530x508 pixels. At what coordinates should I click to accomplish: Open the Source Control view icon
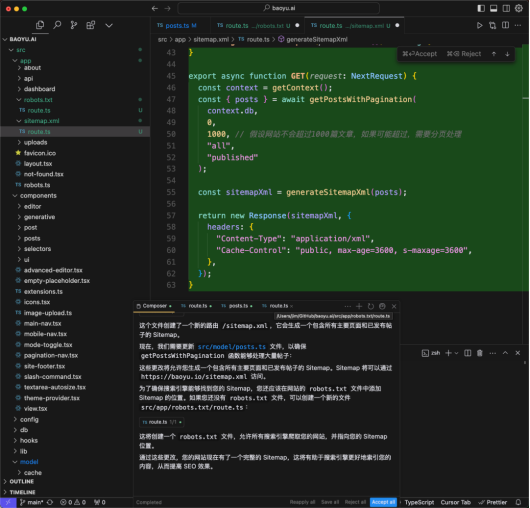(74, 25)
